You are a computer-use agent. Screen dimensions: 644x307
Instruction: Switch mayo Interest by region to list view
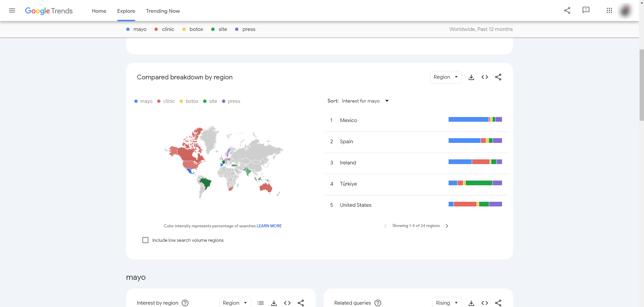coord(261,303)
